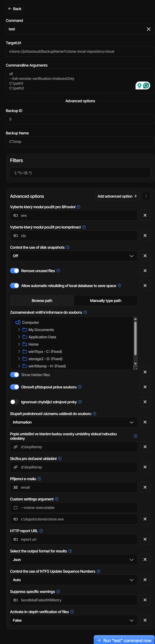
Task: Select the Browse path tab
Action: point(42,301)
